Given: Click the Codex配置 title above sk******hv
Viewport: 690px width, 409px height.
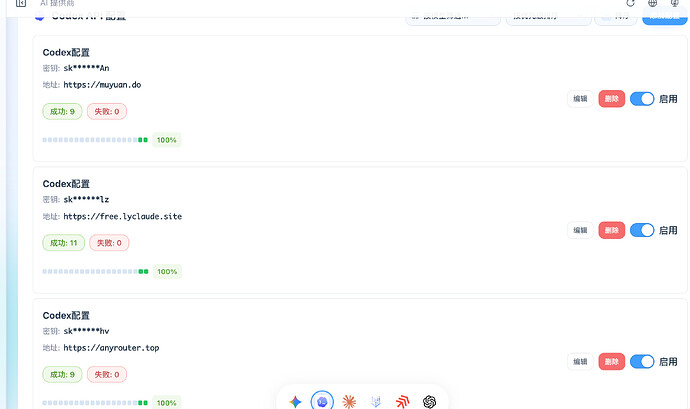Looking at the screenshot, I should (x=66, y=315).
